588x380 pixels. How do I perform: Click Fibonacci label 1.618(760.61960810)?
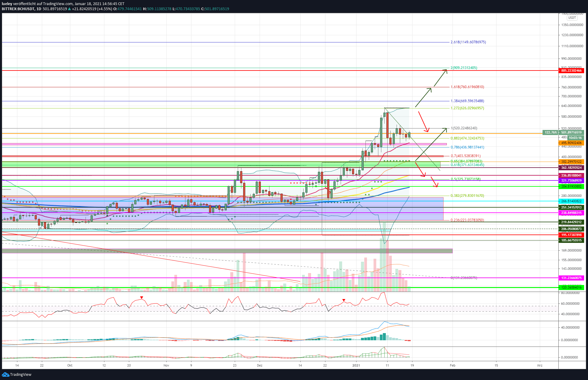coord(467,87)
